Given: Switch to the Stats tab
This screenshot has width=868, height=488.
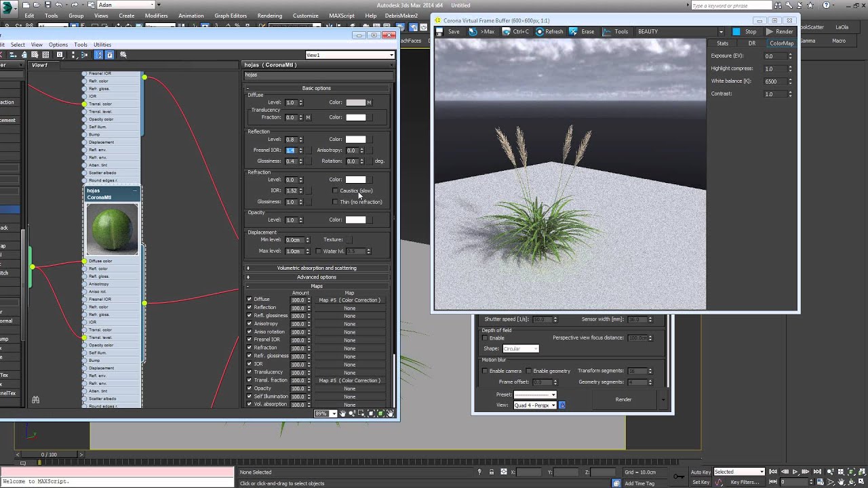Looking at the screenshot, I should [x=723, y=43].
